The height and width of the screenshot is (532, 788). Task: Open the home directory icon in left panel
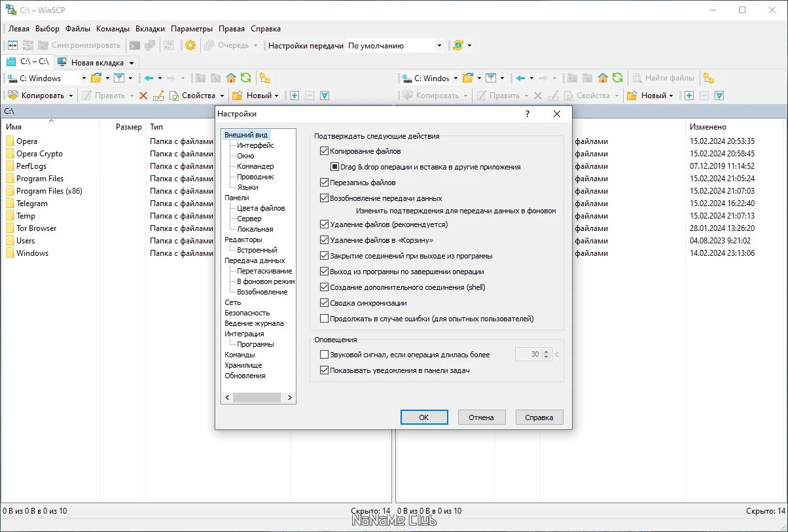tap(231, 78)
